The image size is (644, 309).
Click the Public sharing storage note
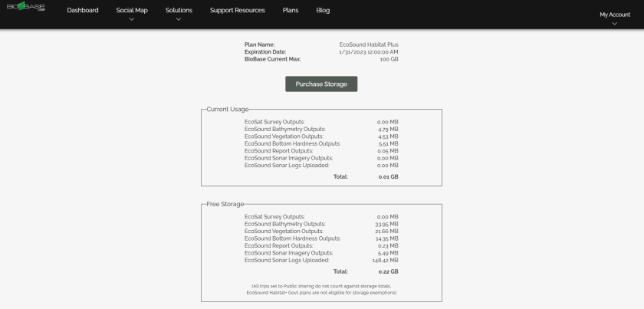click(x=321, y=289)
